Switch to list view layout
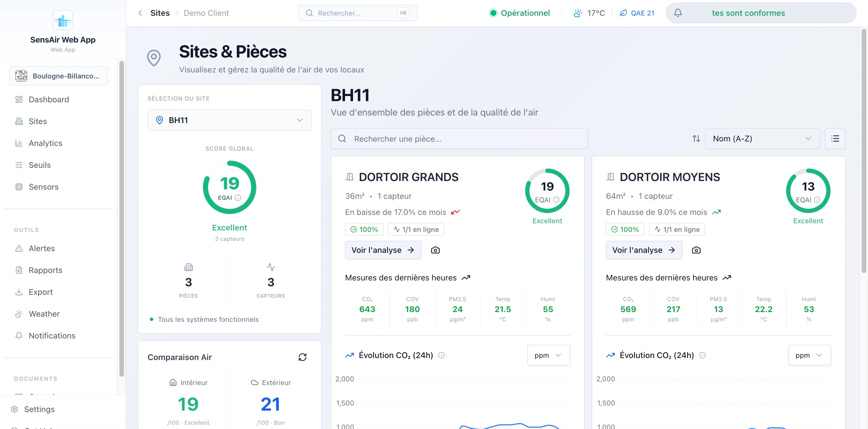The width and height of the screenshot is (868, 429). (835, 138)
